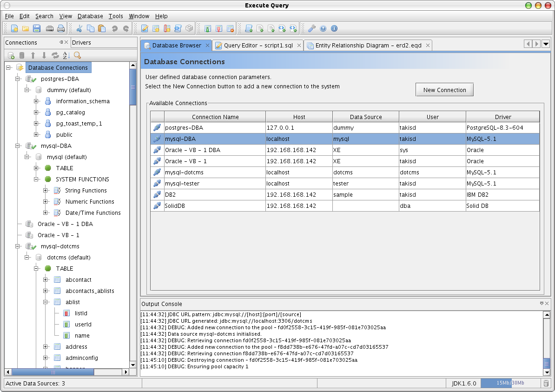This screenshot has width=555, height=392.
Task: Collapse the postgres-DBA connection node
Action: 17,79
